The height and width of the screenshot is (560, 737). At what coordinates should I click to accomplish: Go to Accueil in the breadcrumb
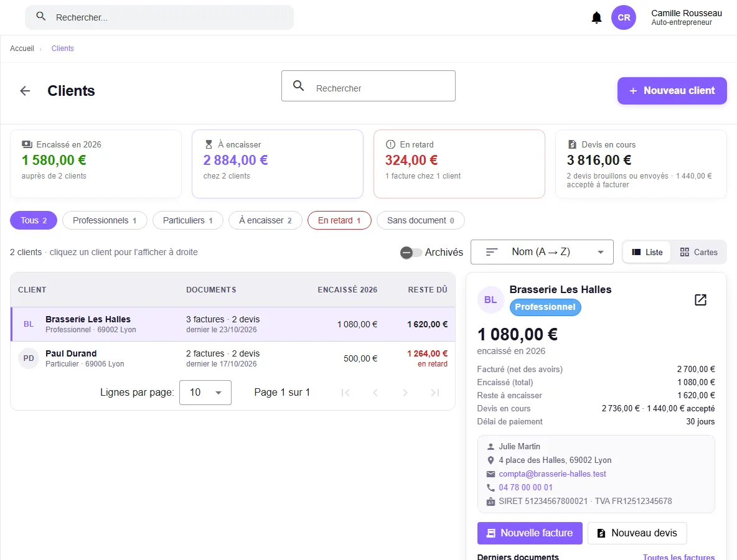coord(22,49)
